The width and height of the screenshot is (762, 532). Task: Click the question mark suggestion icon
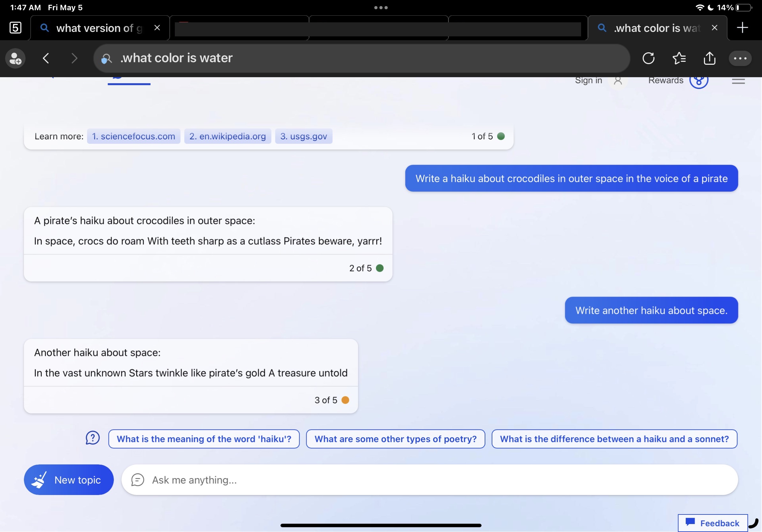coord(92,438)
